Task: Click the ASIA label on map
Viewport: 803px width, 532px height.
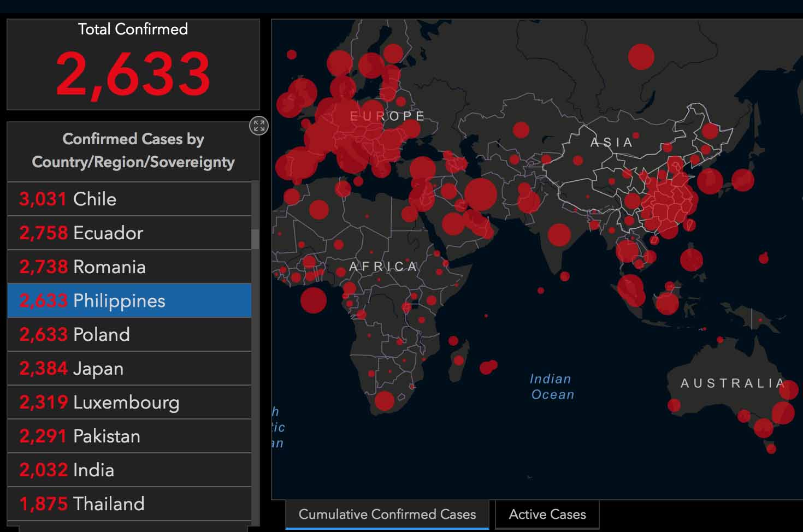Action: pos(612,143)
